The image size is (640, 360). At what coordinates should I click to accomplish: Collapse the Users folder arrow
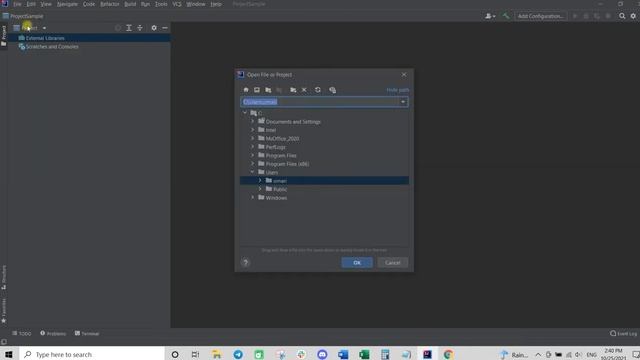point(252,172)
